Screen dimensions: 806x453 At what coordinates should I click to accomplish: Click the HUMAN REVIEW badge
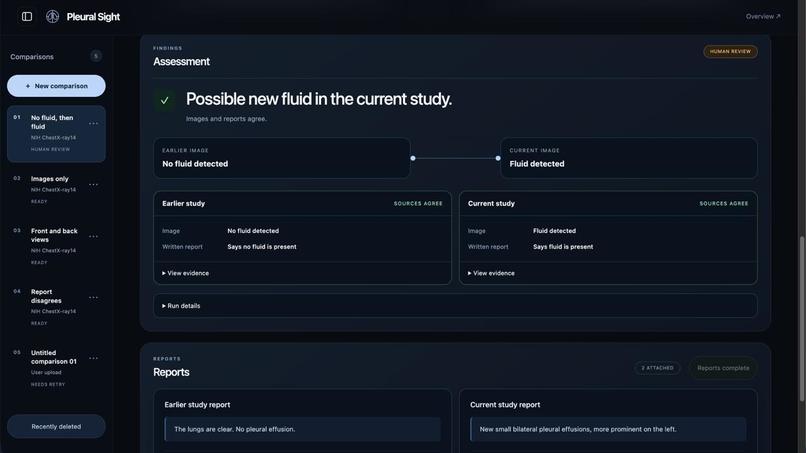(x=730, y=51)
